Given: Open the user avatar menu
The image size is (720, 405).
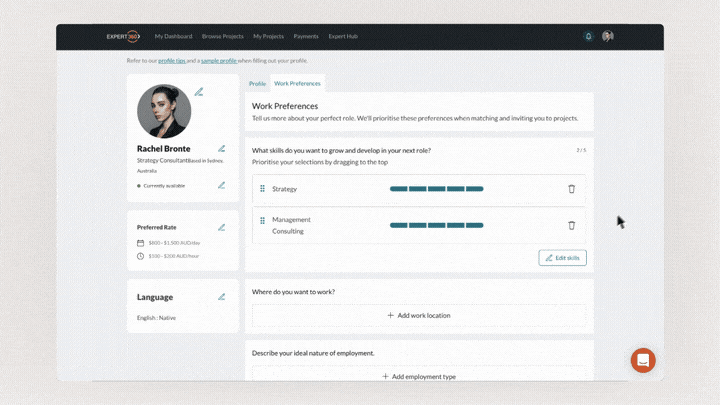Looking at the screenshot, I should tap(608, 36).
